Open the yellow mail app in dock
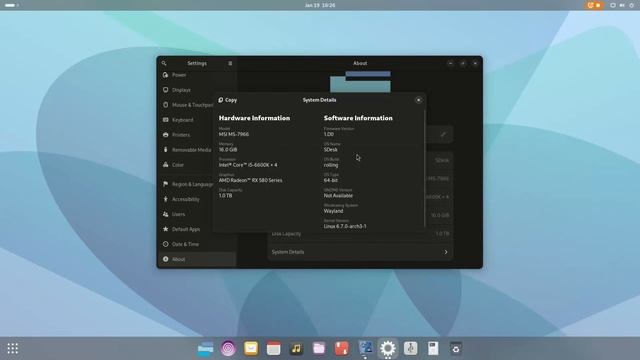 point(251,349)
